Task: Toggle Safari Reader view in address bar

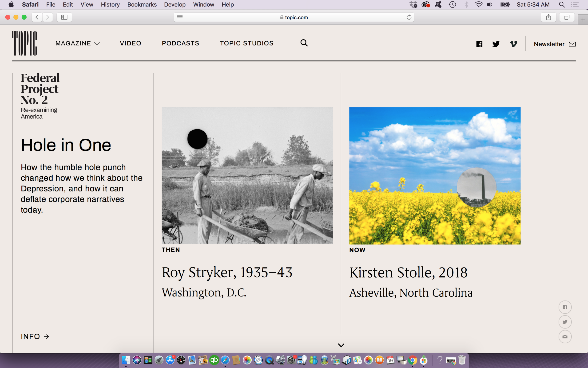Action: click(x=180, y=17)
